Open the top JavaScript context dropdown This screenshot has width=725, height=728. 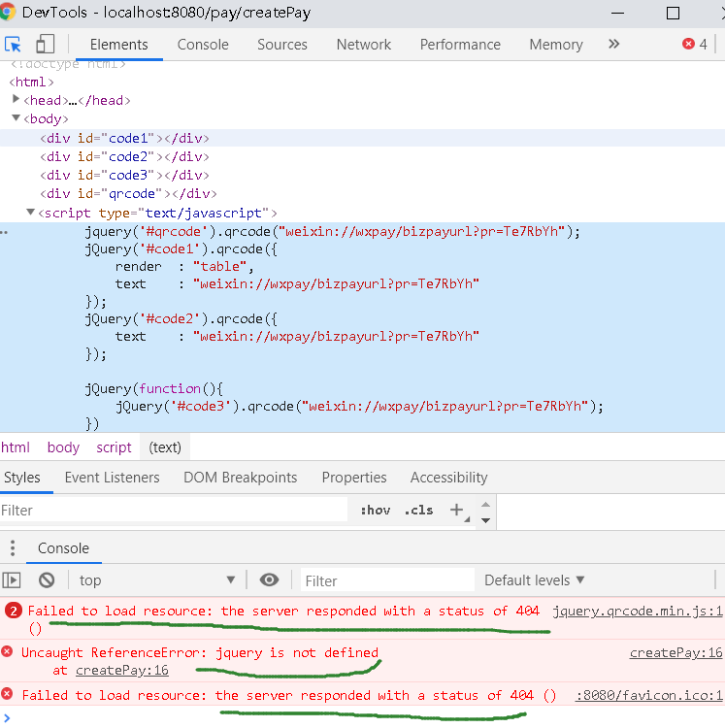click(157, 580)
